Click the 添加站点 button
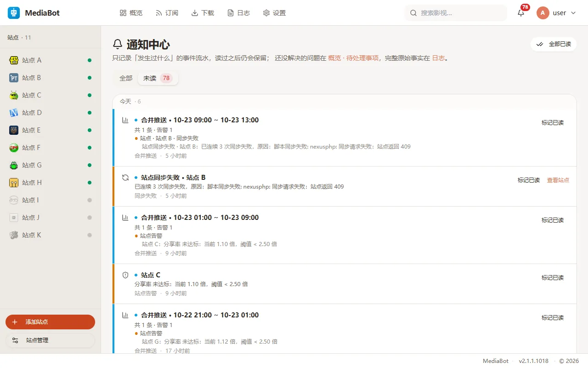The width and height of the screenshot is (588, 368). pyautogui.click(x=50, y=322)
